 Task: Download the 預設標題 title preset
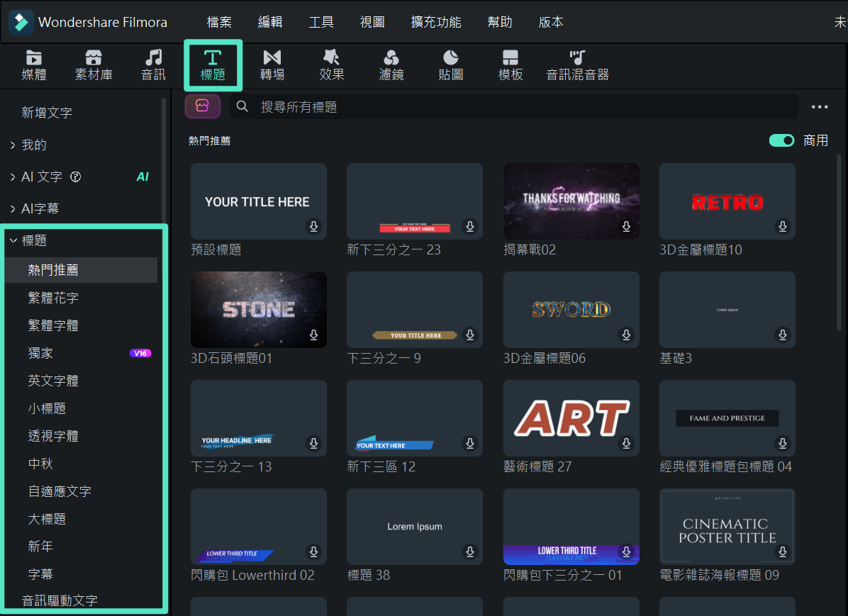313,226
